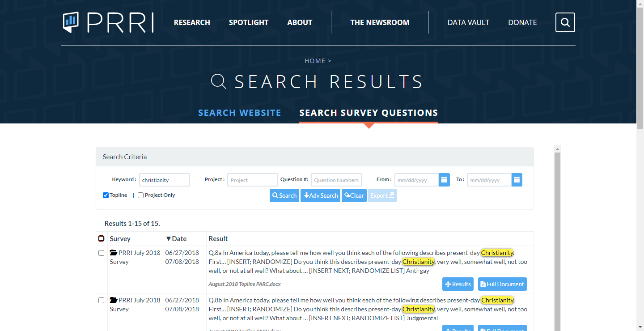Viewport: 644px width, 331px height.
Task: Switch to Search Website tab
Action: click(240, 113)
